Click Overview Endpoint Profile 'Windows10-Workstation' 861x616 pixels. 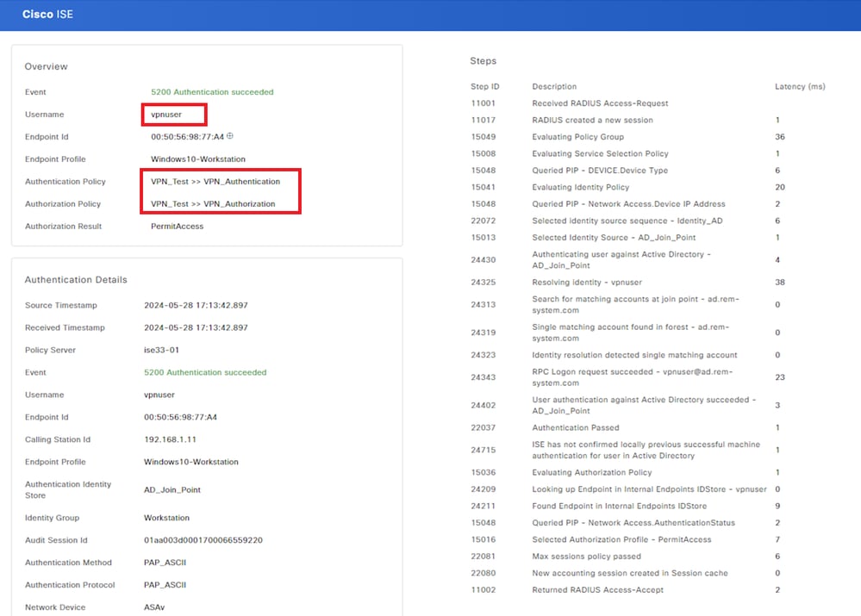point(198,159)
